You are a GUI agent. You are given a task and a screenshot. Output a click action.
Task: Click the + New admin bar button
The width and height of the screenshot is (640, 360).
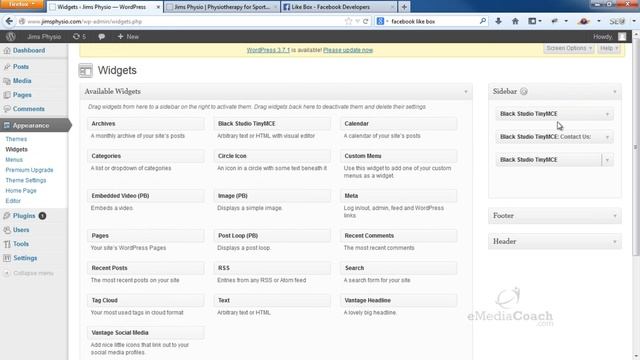pos(128,36)
